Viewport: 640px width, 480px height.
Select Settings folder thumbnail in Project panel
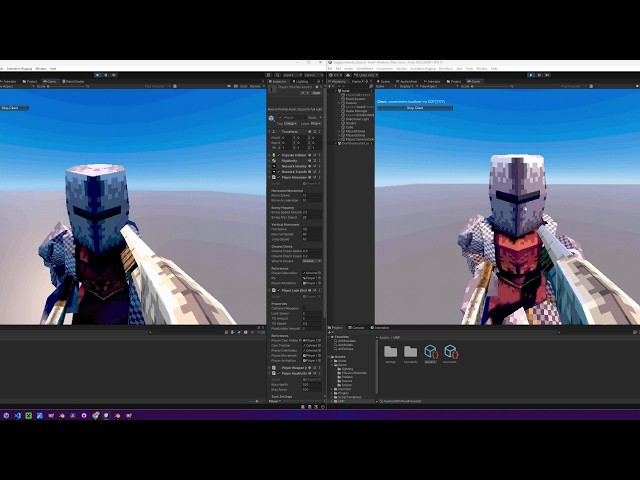click(x=391, y=354)
